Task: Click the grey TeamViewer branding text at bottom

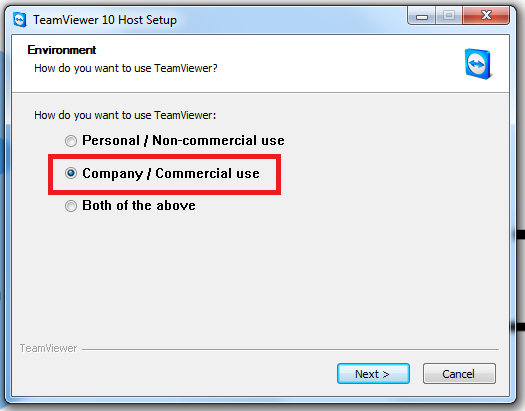Action: click(49, 348)
